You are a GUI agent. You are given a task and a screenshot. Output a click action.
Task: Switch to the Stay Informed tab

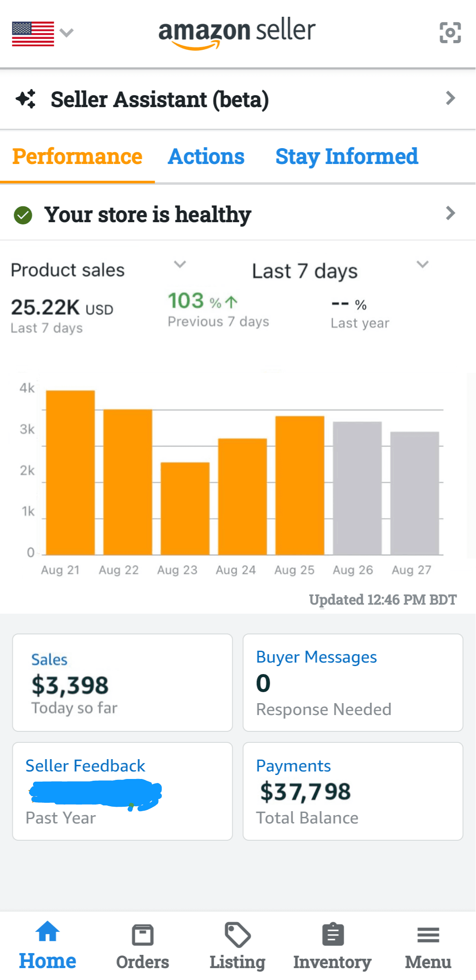coord(346,157)
